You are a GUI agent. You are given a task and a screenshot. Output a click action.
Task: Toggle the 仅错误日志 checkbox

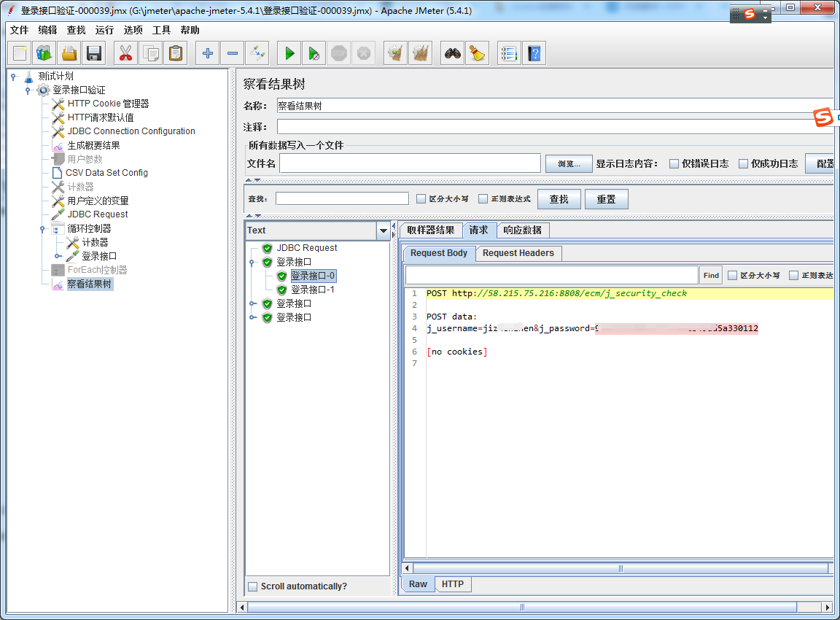[674, 164]
